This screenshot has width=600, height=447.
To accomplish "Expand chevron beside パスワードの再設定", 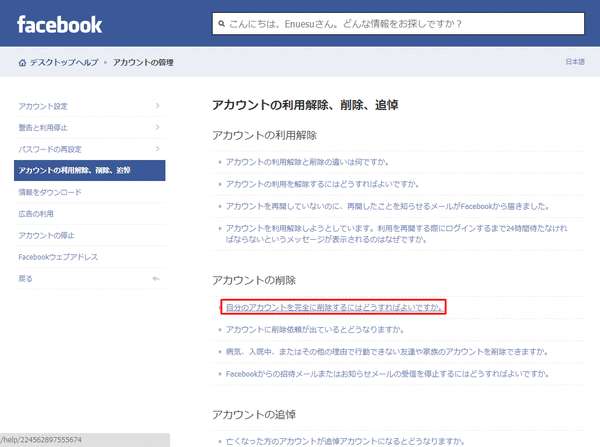I will [x=158, y=148].
